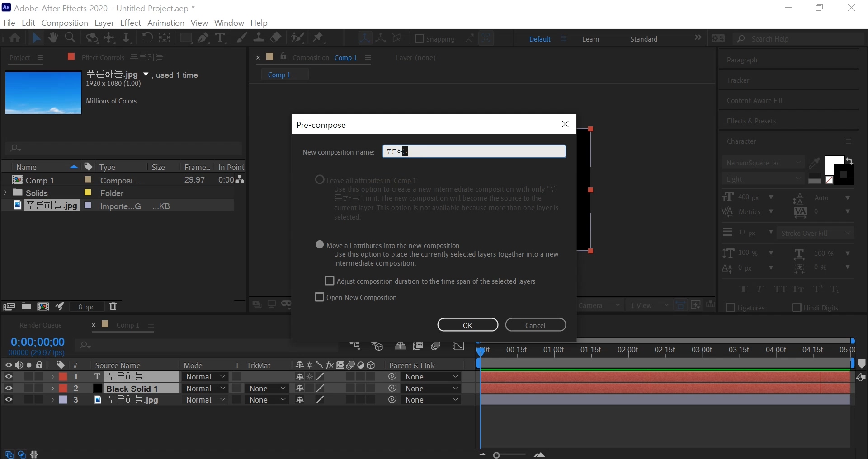Select the Selection tool arrow
The height and width of the screenshot is (459, 868).
(37, 38)
